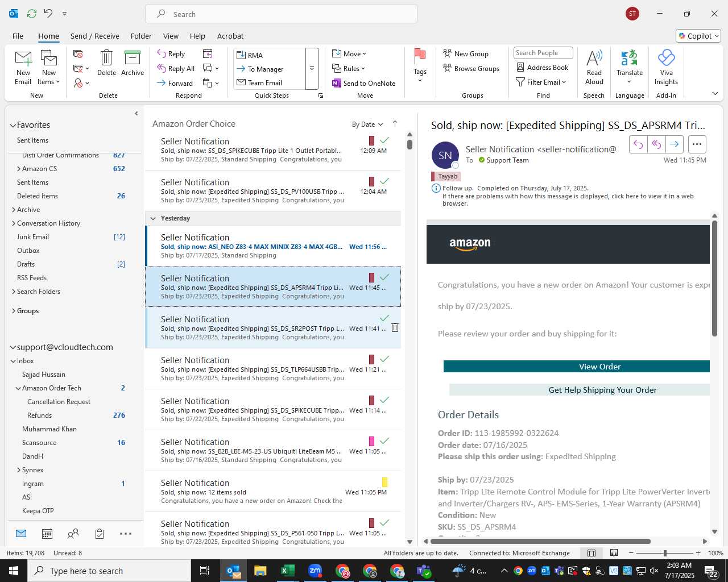Collapse the Favorites folder section
Viewport: 728px width, 582px height.
click(x=13, y=125)
